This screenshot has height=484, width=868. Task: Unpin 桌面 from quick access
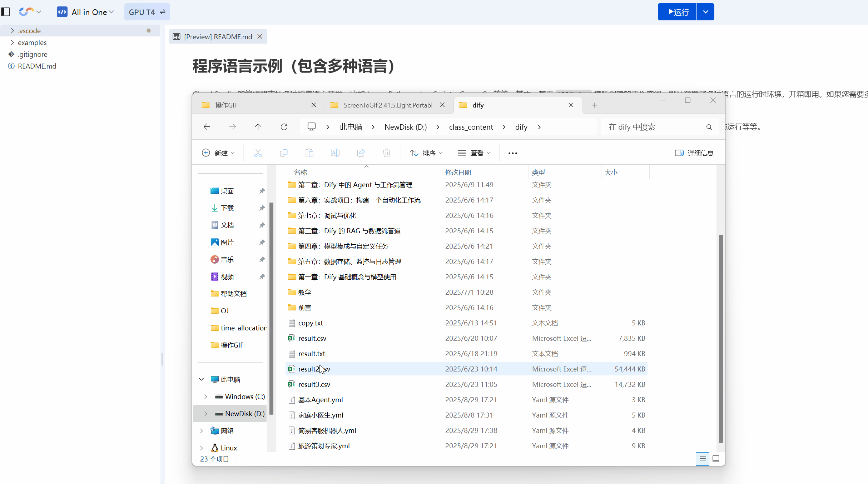click(262, 191)
